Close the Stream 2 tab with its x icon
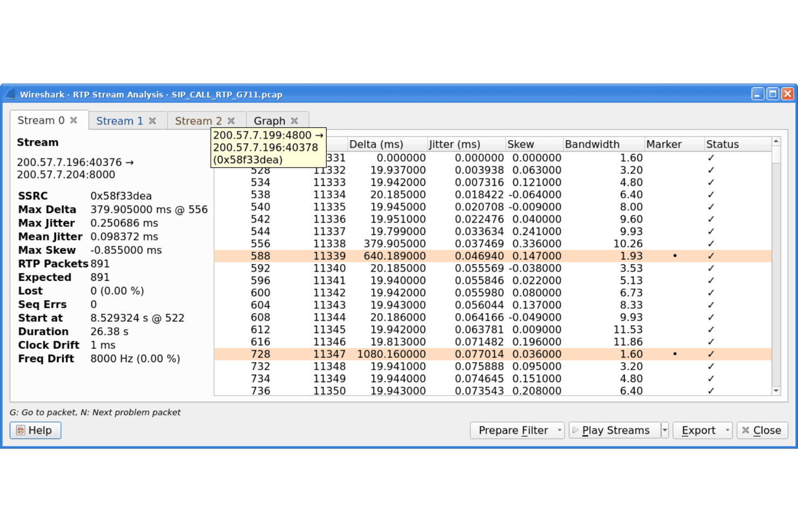This screenshot has width=798, height=532. click(x=231, y=121)
